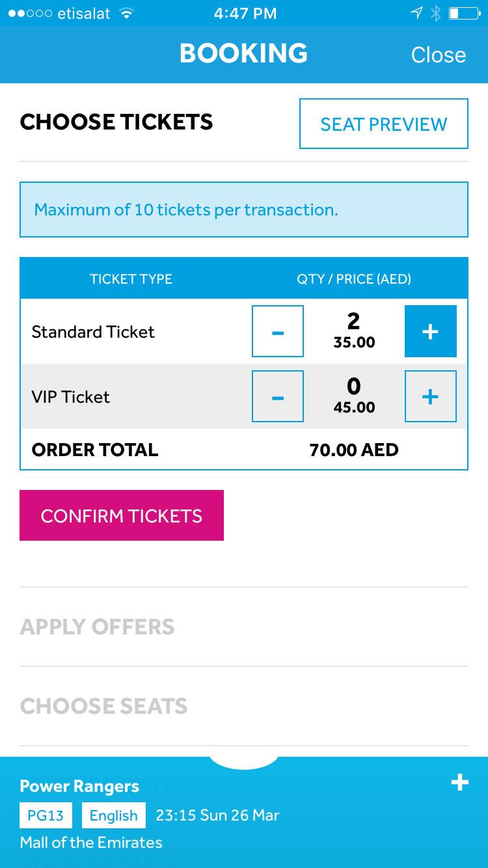488x868 pixels.
Task: Increase Standard Ticket quantity with plus
Action: [x=430, y=331]
